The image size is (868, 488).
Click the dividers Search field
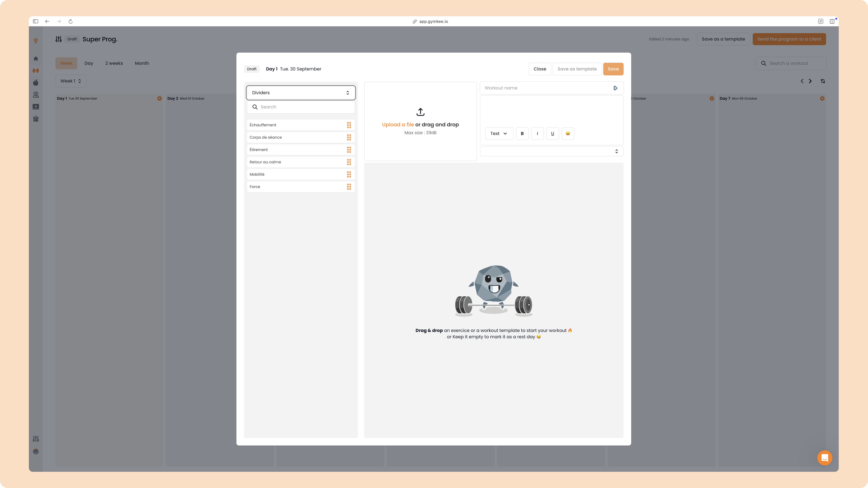tap(301, 107)
